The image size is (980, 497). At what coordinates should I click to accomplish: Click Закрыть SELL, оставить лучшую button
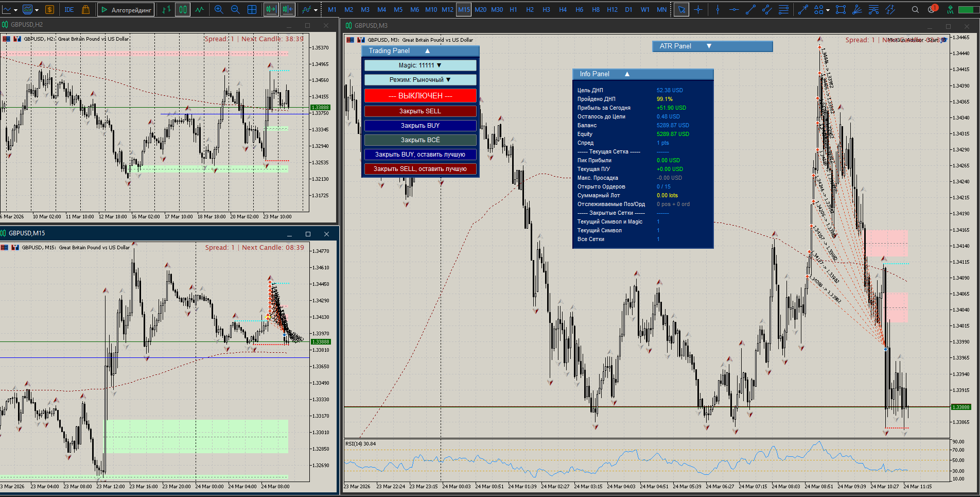point(421,169)
